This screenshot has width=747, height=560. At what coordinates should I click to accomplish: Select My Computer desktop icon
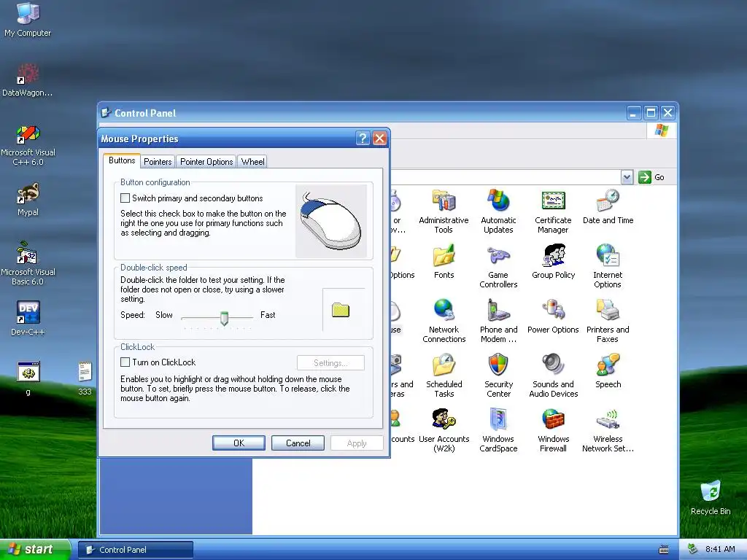(x=28, y=20)
